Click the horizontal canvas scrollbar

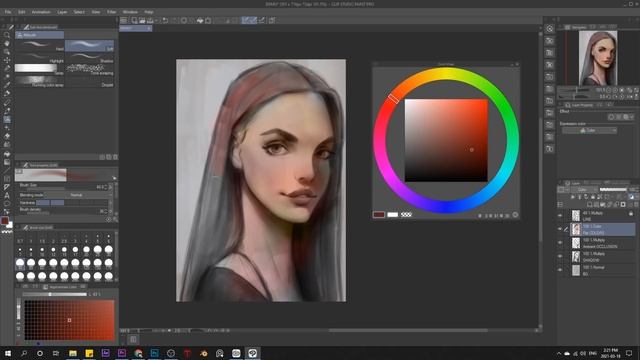tap(408, 330)
